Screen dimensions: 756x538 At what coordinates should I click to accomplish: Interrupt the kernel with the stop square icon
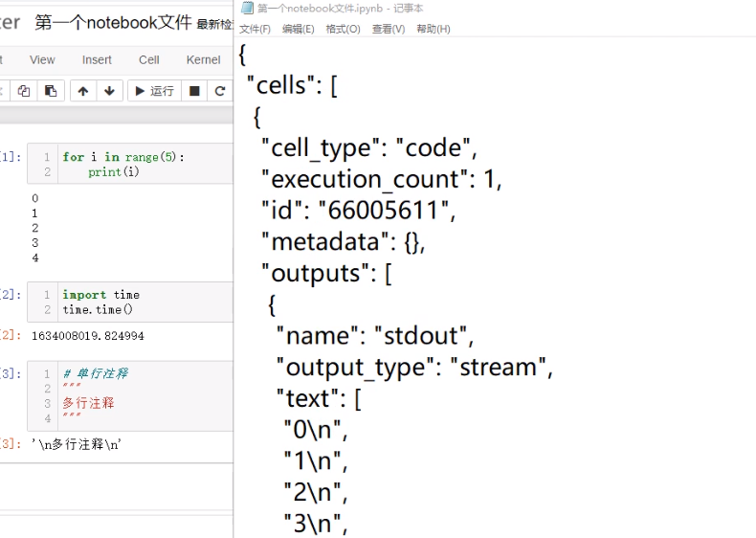(x=194, y=91)
